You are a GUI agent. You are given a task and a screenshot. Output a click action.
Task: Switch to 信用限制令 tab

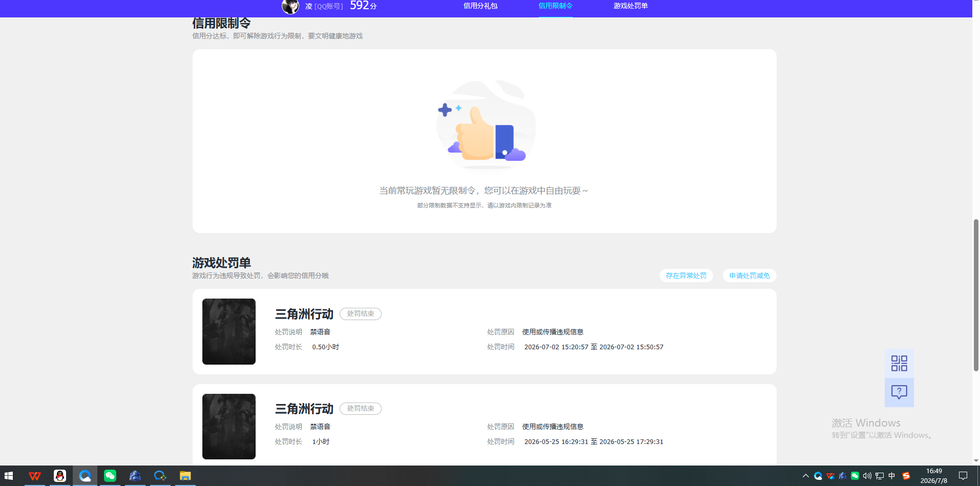click(555, 6)
